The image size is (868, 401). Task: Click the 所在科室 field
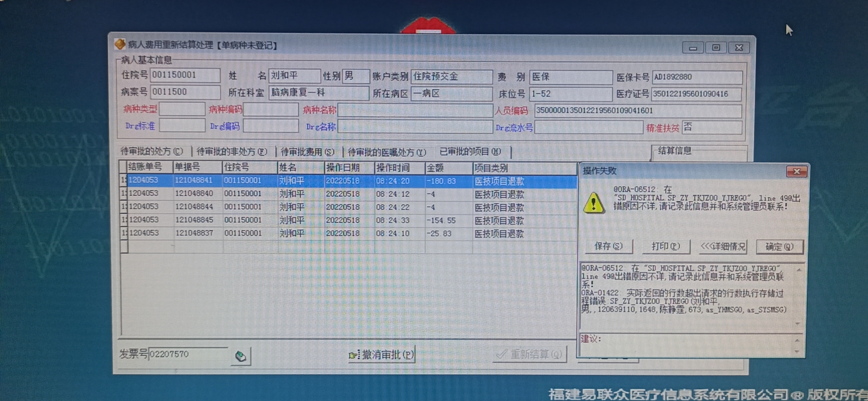319,93
